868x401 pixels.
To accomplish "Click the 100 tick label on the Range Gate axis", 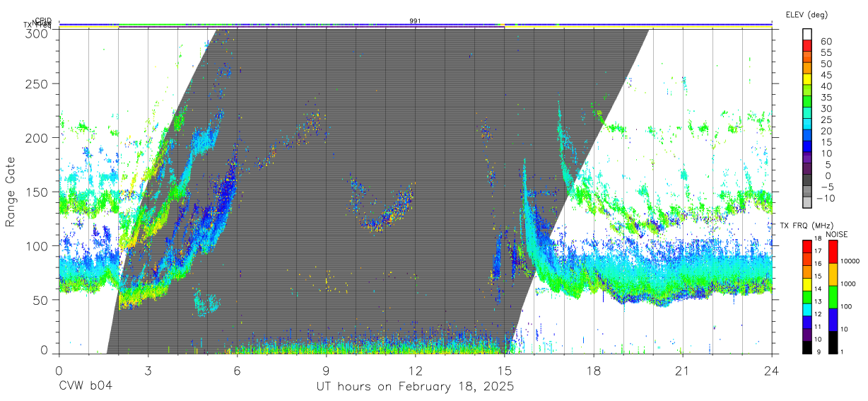I will [37, 245].
